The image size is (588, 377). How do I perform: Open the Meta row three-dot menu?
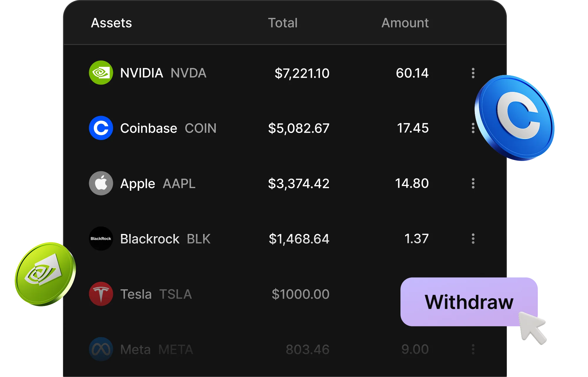click(473, 349)
